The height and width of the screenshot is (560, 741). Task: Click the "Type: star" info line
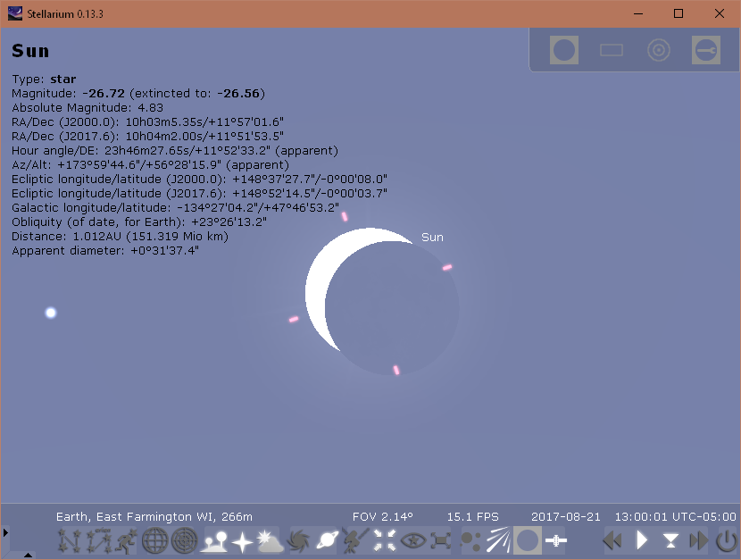pos(44,79)
